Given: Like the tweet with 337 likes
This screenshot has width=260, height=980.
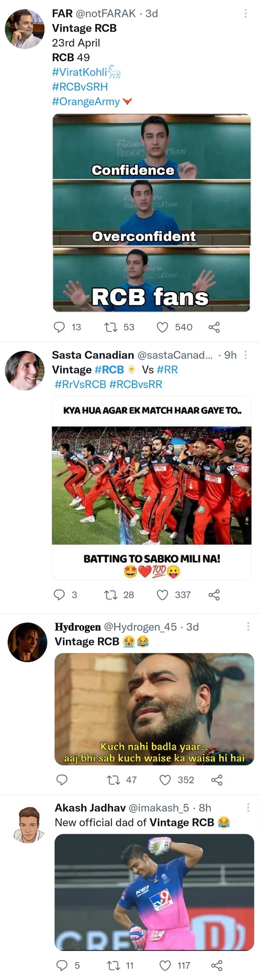Looking at the screenshot, I should (162, 595).
